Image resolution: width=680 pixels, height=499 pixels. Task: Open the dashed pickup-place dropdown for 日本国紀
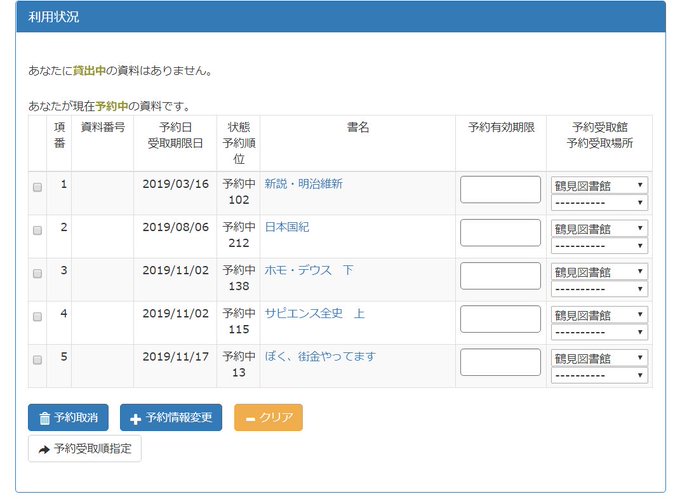tap(599, 245)
